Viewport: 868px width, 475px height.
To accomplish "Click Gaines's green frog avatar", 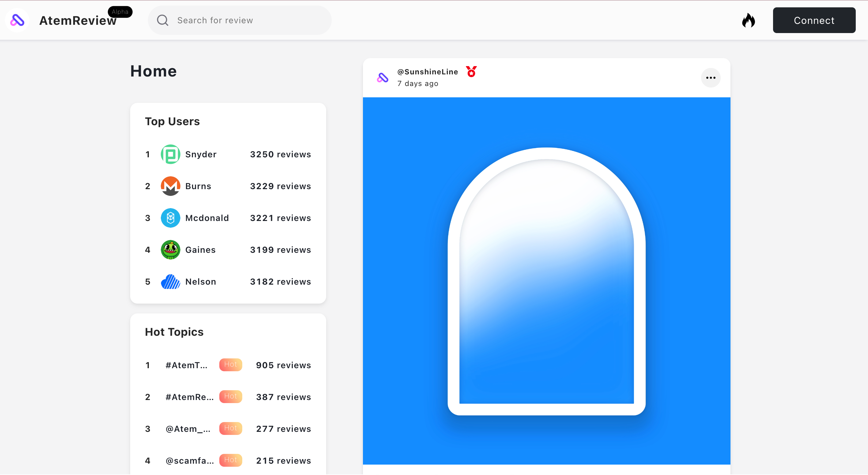I will coord(171,250).
